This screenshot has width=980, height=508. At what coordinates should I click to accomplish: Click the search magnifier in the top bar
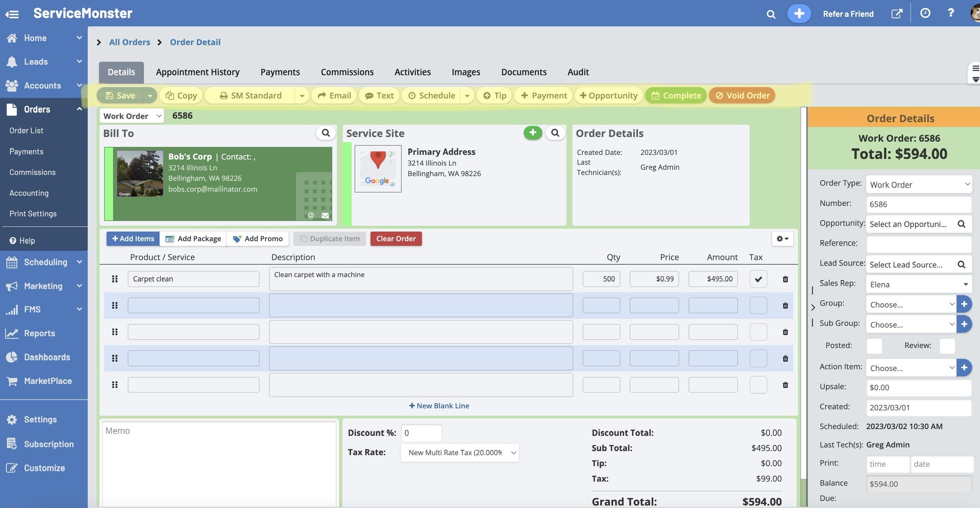[x=771, y=14]
